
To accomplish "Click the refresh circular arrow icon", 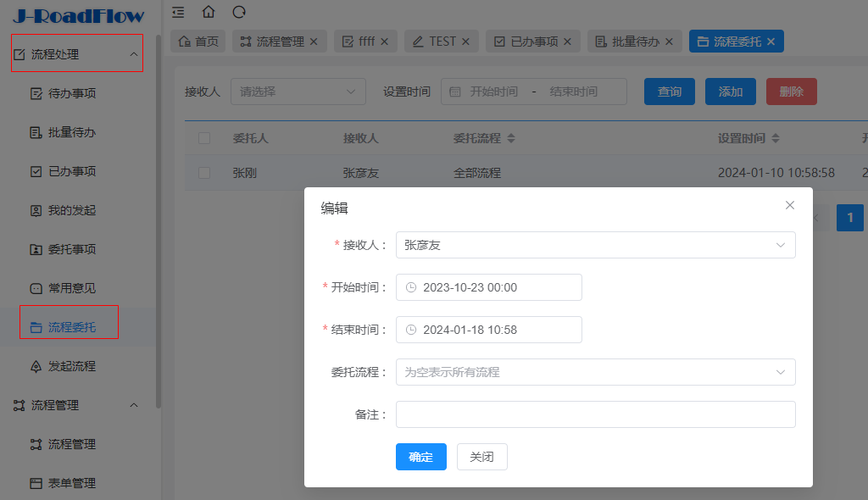I will 239,12.
